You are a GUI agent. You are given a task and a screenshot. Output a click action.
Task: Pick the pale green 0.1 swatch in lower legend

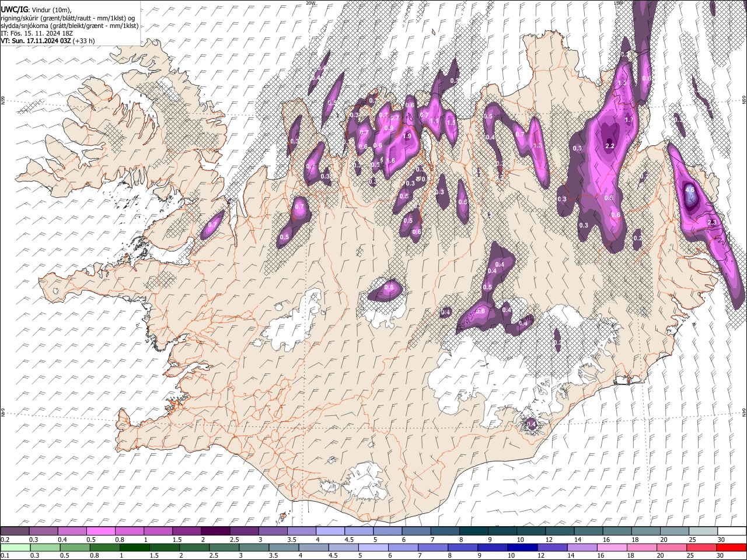tap(15, 547)
